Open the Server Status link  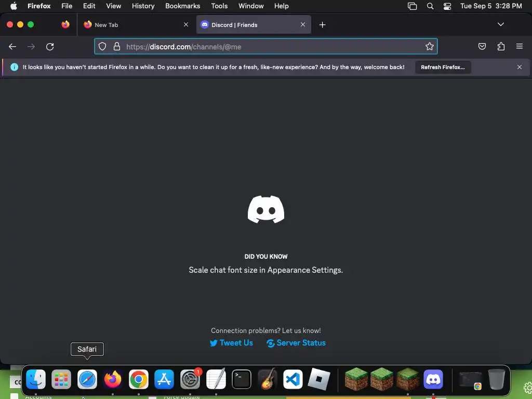pyautogui.click(x=296, y=343)
